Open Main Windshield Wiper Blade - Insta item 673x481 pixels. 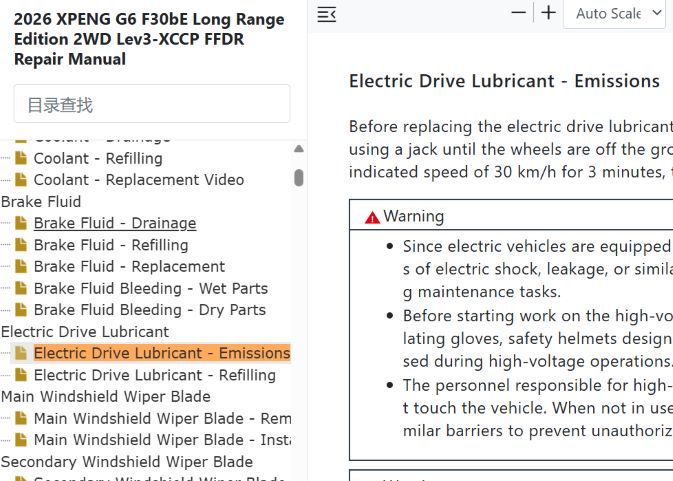pos(162,440)
